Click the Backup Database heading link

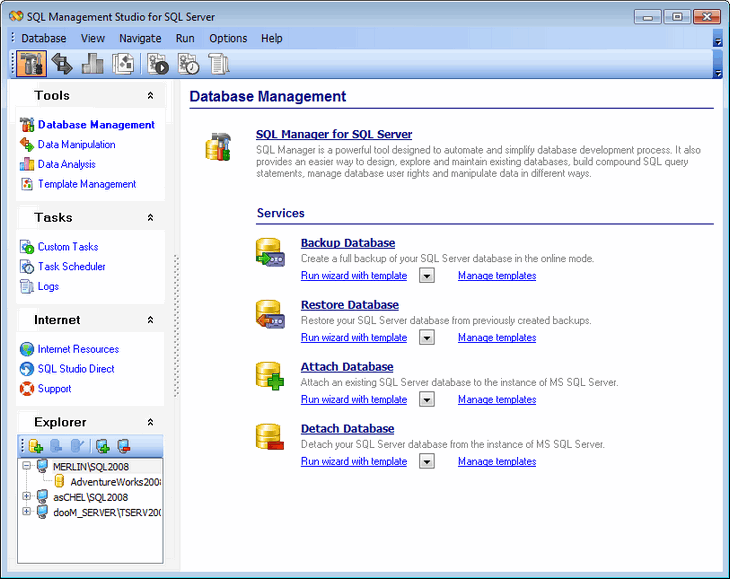348,243
